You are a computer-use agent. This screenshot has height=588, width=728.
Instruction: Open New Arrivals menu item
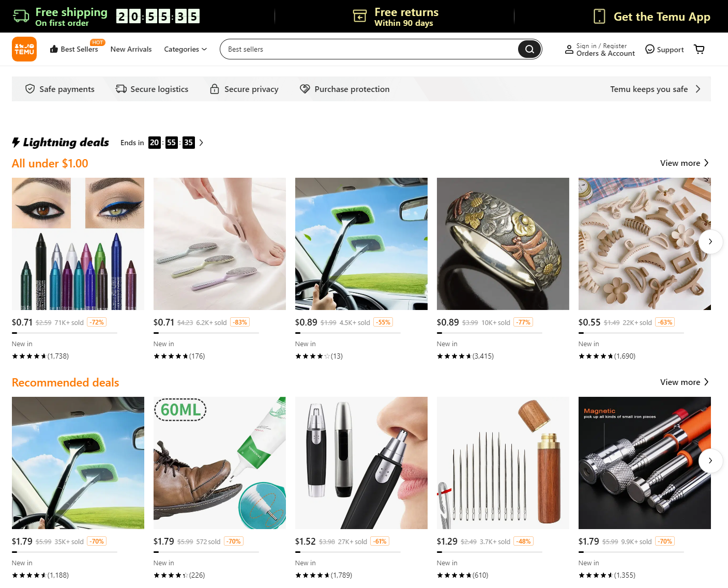[131, 49]
